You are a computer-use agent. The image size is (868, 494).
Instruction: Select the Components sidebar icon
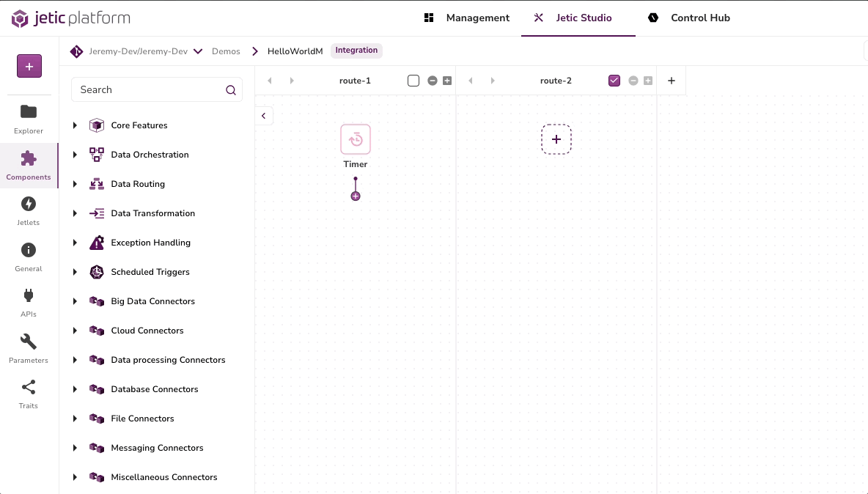click(29, 166)
